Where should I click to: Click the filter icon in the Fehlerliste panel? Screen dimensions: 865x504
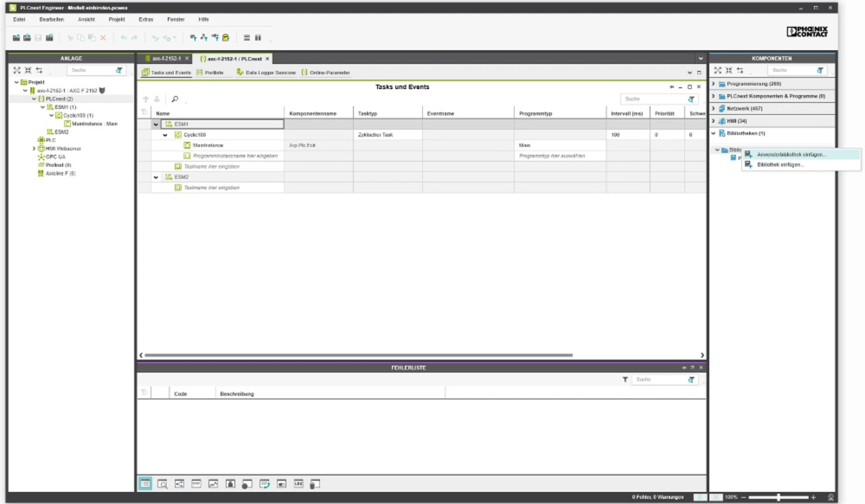click(625, 380)
